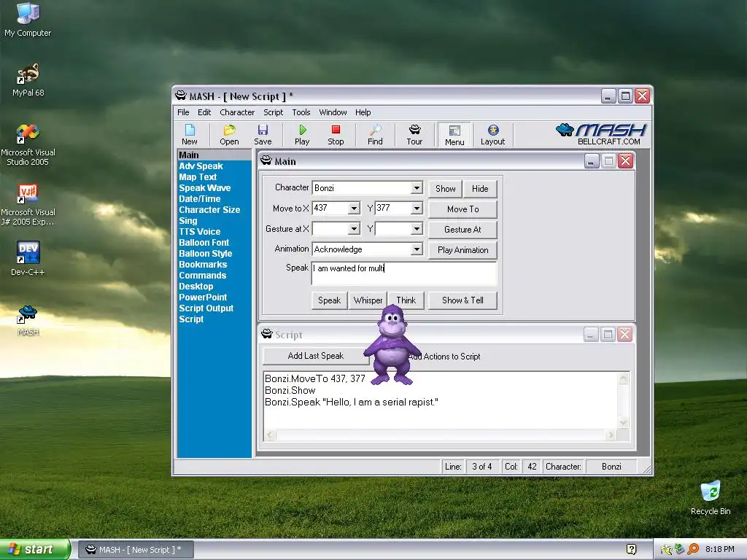This screenshot has width=747, height=560.
Task: Expand the Move to X dropdown arrow
Action: [x=354, y=208]
